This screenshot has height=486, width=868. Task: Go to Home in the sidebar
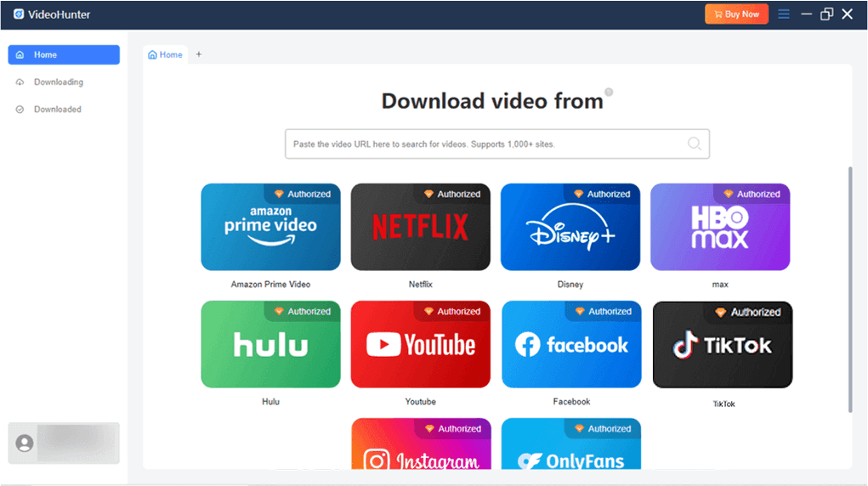(x=64, y=54)
